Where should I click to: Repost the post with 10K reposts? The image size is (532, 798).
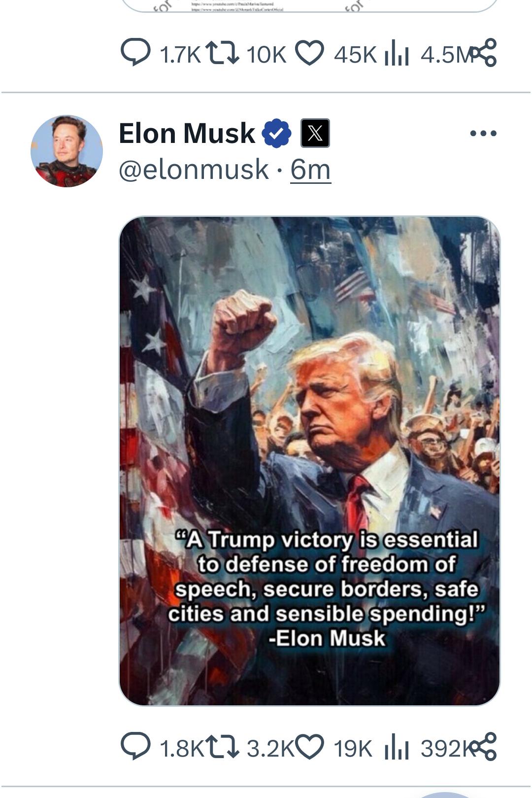point(223,53)
